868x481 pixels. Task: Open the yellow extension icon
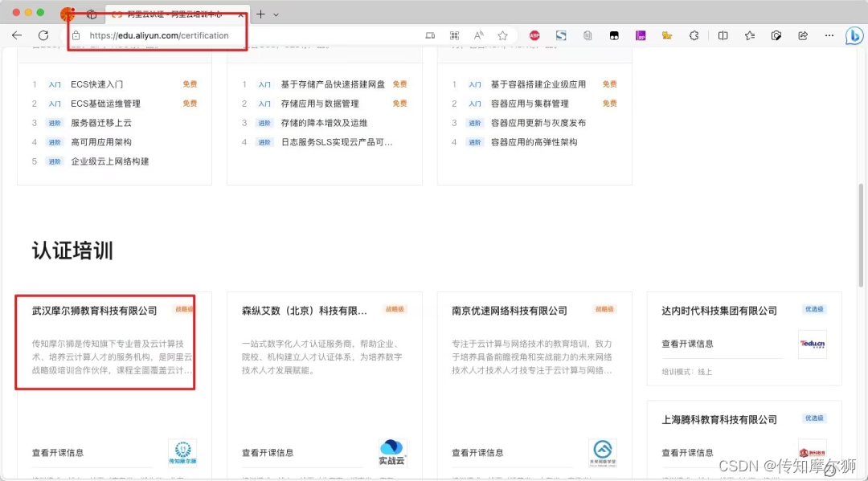click(x=667, y=35)
